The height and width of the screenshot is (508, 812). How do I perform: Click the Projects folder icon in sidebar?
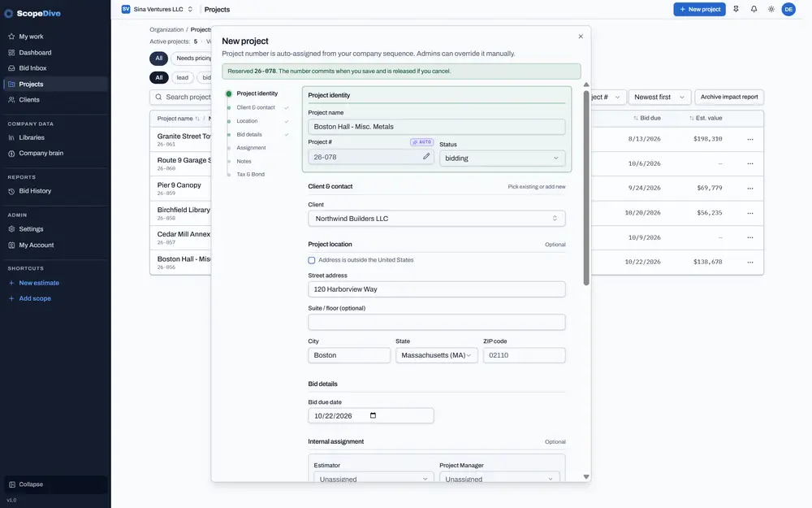pos(11,84)
